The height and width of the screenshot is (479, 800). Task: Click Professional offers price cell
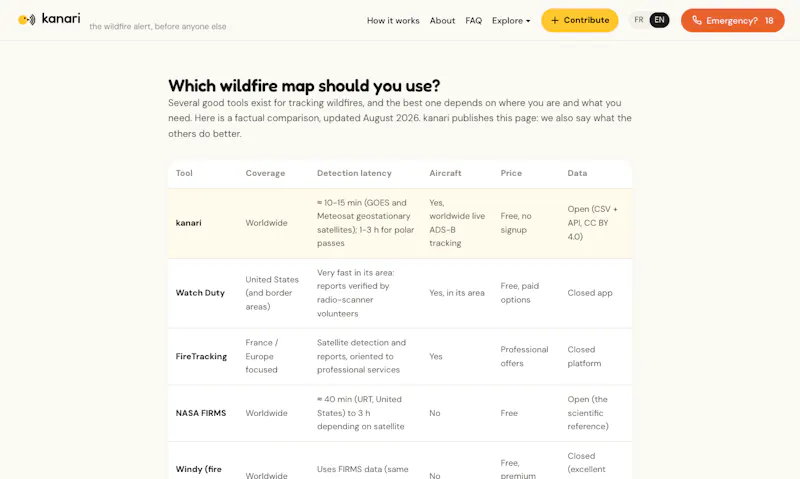524,356
